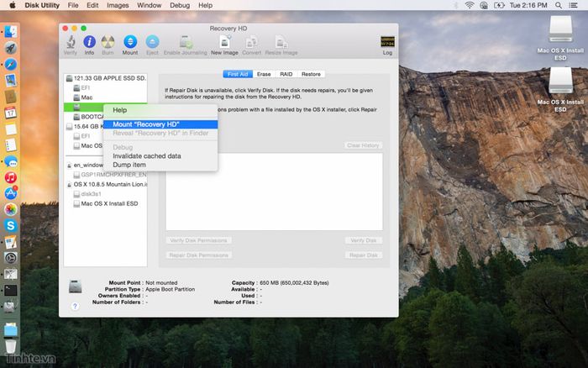
Task: Click capacity value "650 MB (650,002,432 Bytes)"
Action: click(294, 283)
